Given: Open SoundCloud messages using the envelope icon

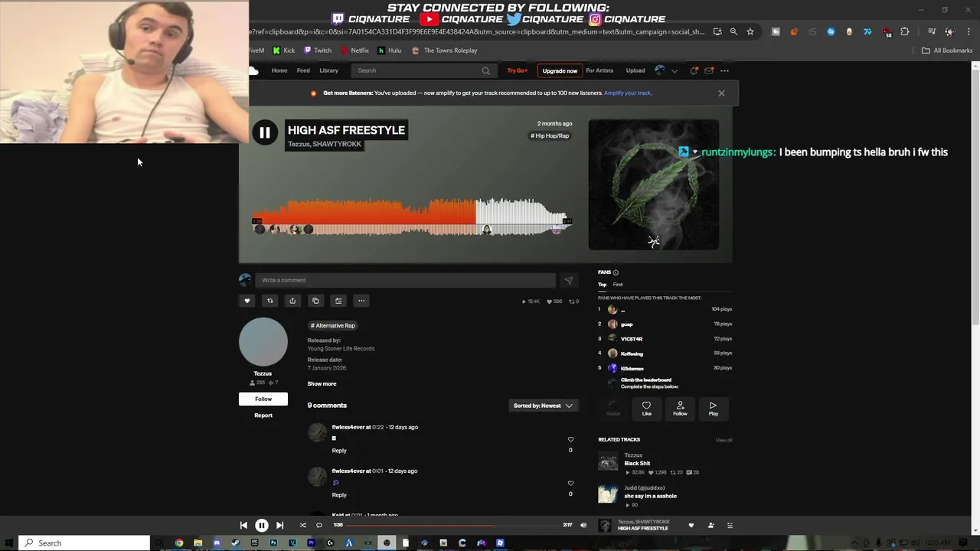Looking at the screenshot, I should pos(709,70).
